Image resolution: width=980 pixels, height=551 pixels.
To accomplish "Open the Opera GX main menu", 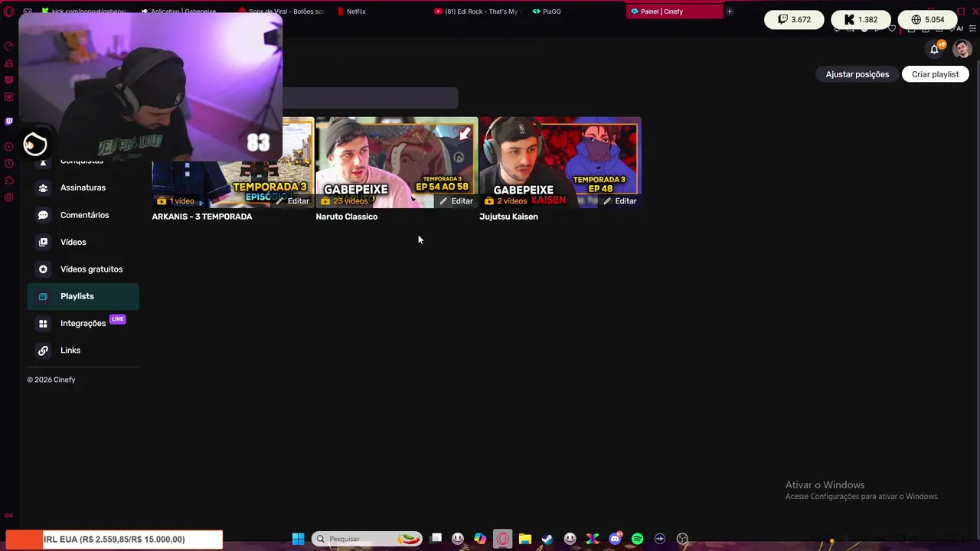I will click(9, 11).
